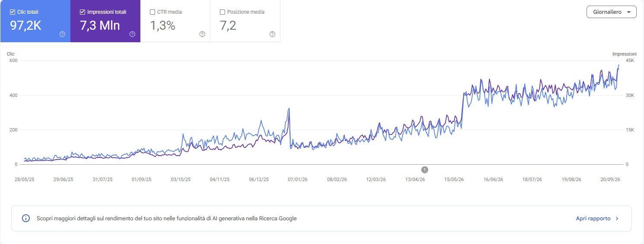This screenshot has height=244, width=644.
Task: Click the 97,2K clicks value
Action: (x=25, y=25)
